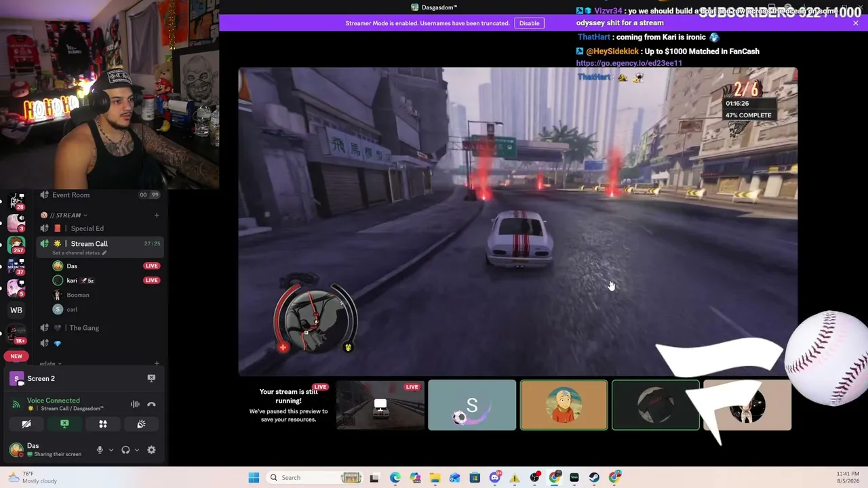Dismiss the Streamer Mode banner
Viewport: 868px width, 488px height.
856,23
